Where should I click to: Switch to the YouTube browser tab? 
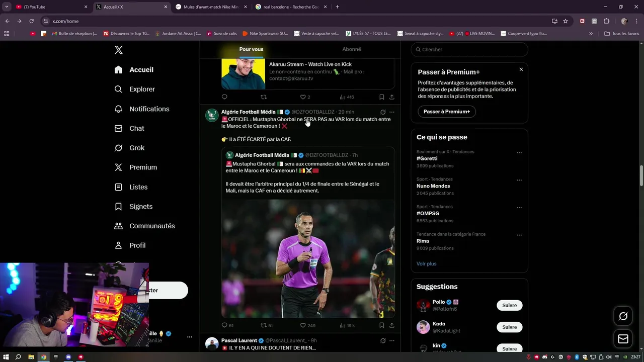click(51, 7)
